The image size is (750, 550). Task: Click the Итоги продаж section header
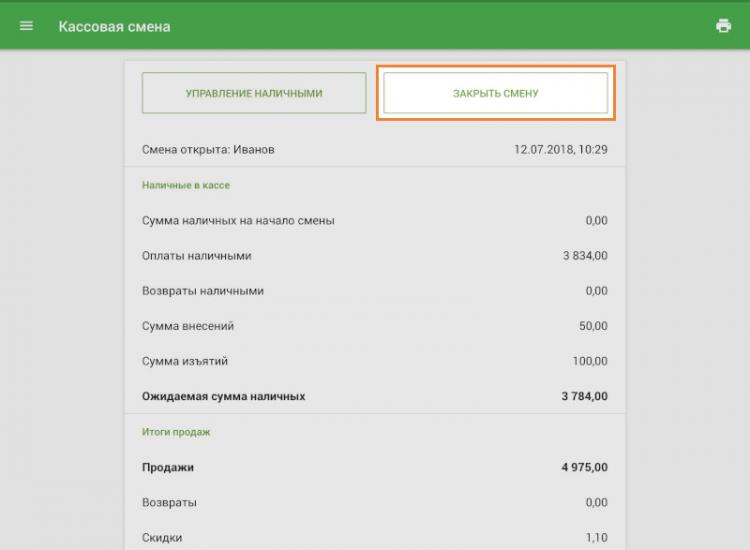[176, 432]
